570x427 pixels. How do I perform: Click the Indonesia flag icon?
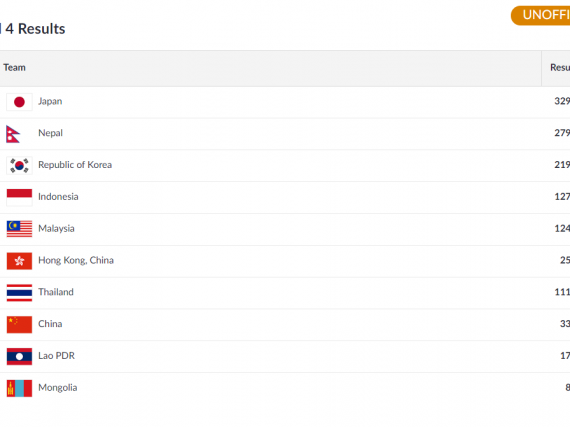(x=19, y=198)
